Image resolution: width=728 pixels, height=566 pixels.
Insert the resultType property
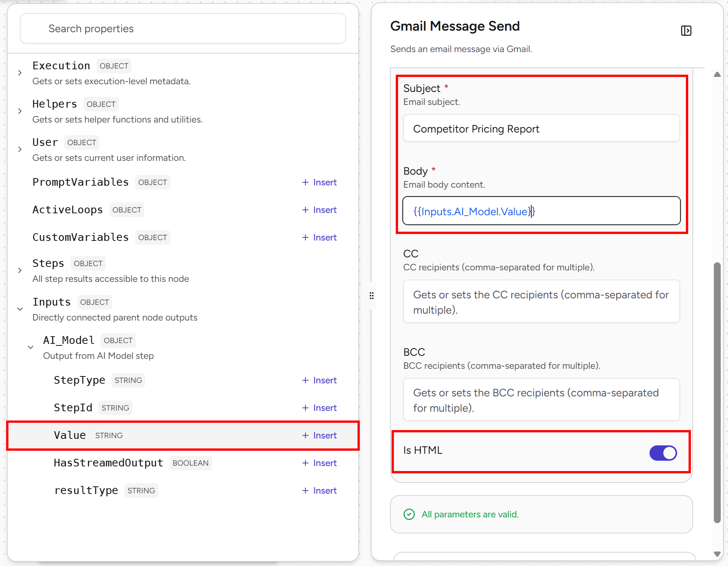pos(319,491)
